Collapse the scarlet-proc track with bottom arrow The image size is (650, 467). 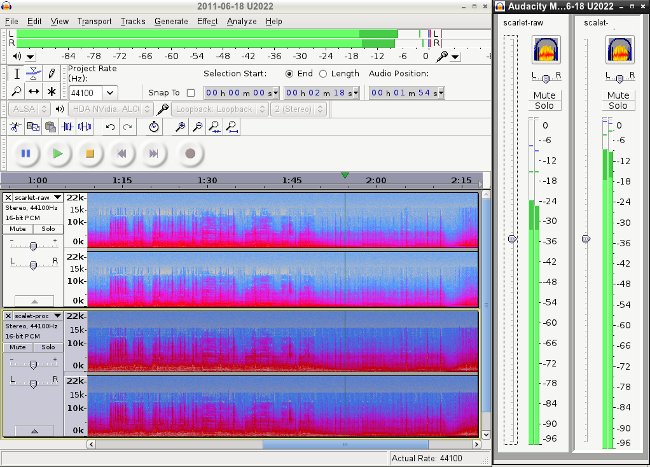(34, 431)
